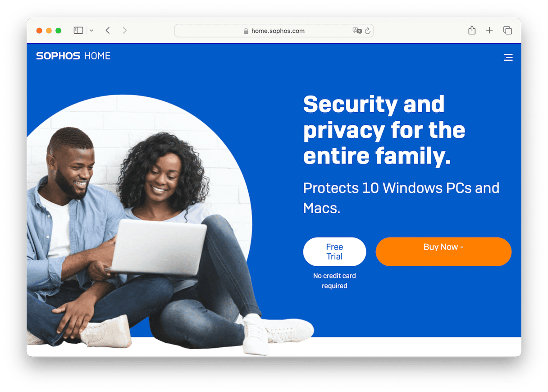The height and width of the screenshot is (392, 548).
Task: Click the orange Buy Now button
Action: [443, 251]
